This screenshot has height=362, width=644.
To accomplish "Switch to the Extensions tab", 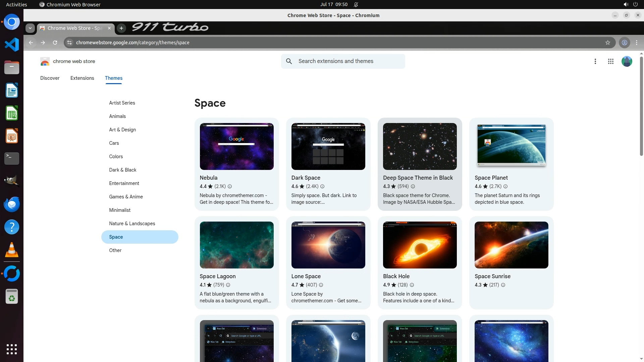I will [x=82, y=78].
